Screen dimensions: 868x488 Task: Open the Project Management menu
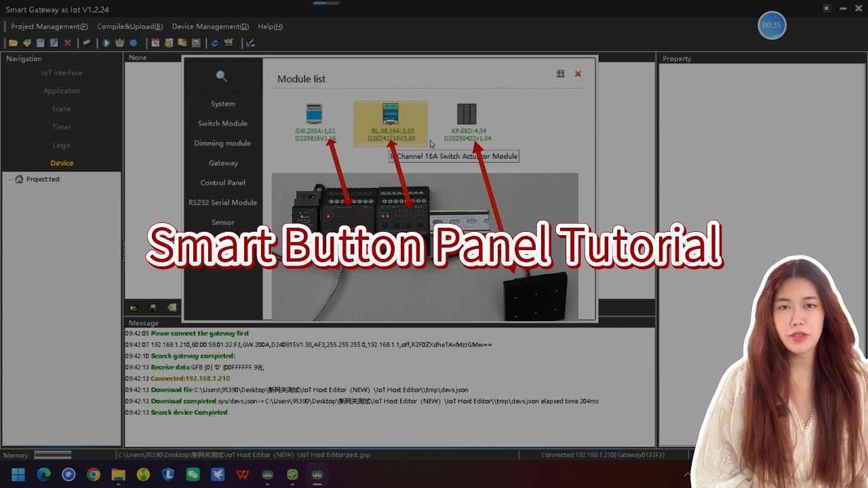click(50, 26)
